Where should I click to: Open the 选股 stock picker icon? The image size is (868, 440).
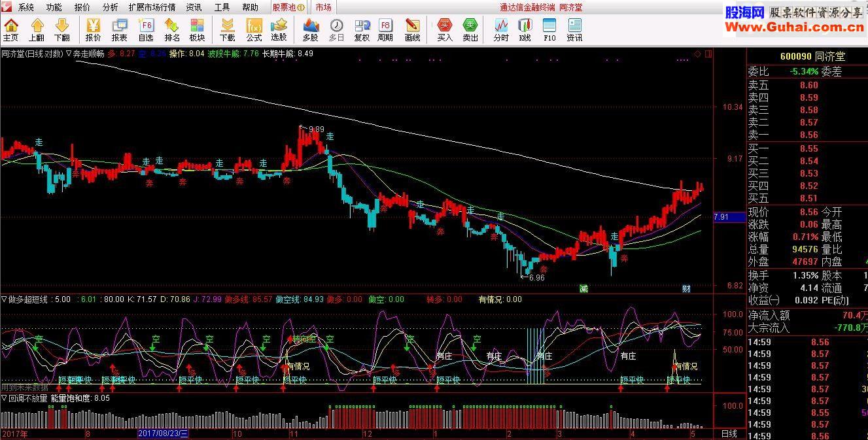pyautogui.click(x=279, y=30)
